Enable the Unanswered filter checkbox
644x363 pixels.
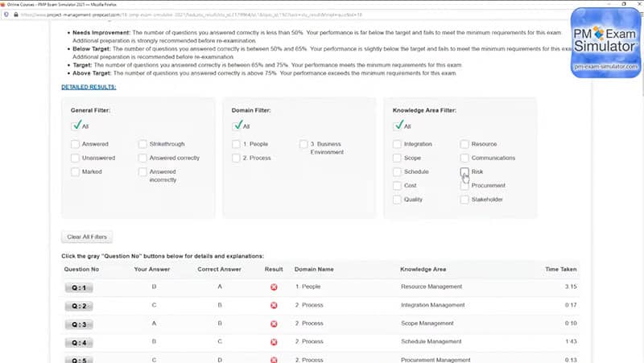75,158
